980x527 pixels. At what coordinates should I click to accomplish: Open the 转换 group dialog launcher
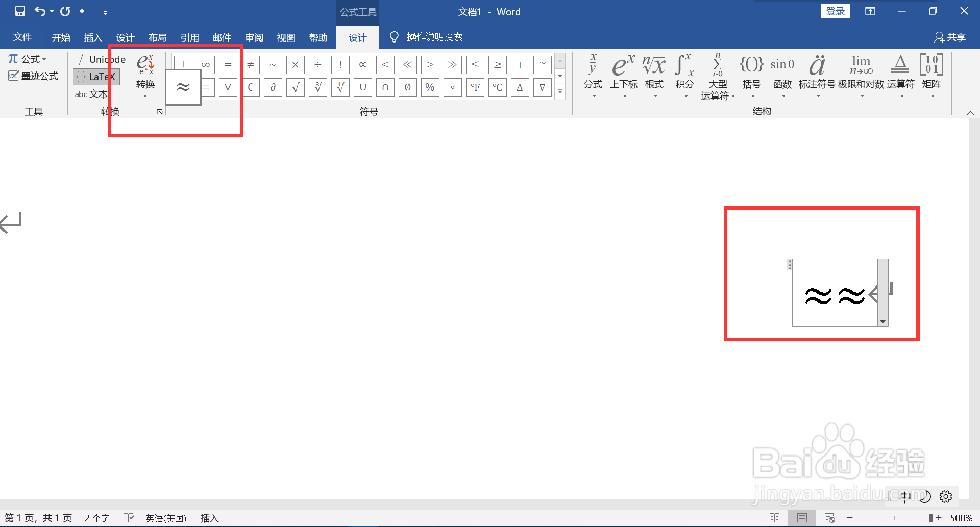tap(160, 112)
